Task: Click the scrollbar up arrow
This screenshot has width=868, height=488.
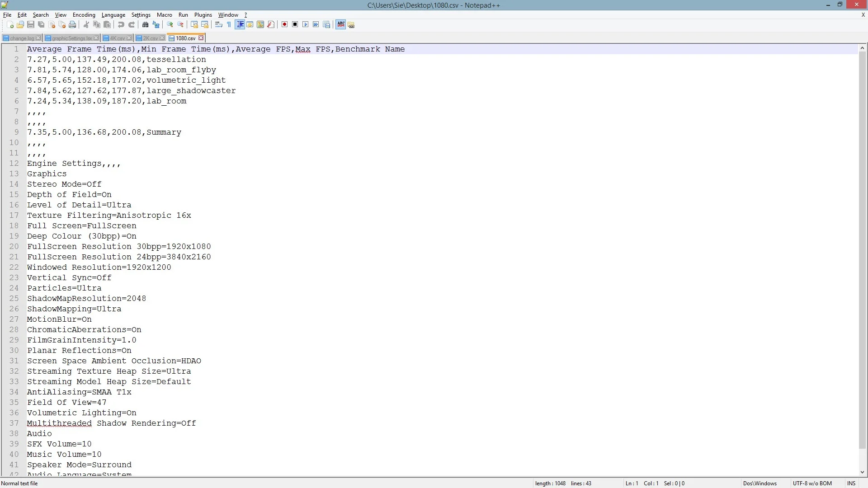Action: 863,48
